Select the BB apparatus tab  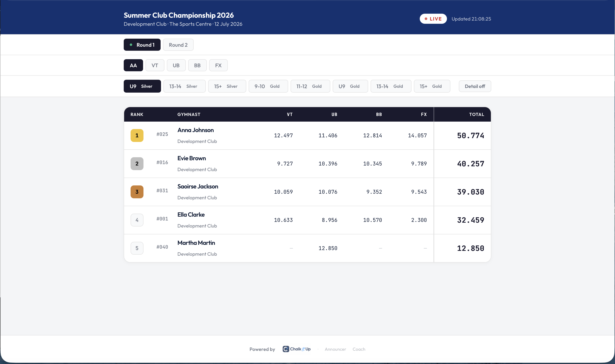click(x=197, y=65)
